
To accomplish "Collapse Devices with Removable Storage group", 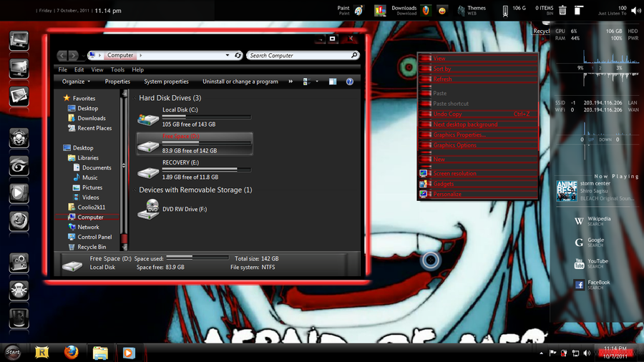I will click(x=135, y=190).
